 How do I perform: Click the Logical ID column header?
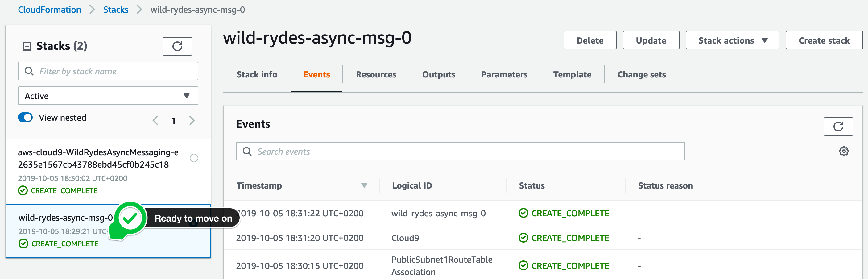pos(412,185)
